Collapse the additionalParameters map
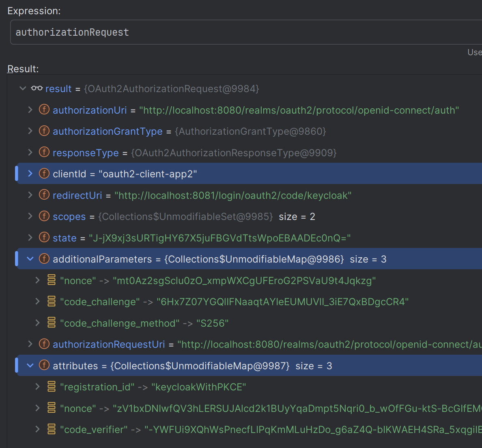482x448 pixels. [30, 259]
